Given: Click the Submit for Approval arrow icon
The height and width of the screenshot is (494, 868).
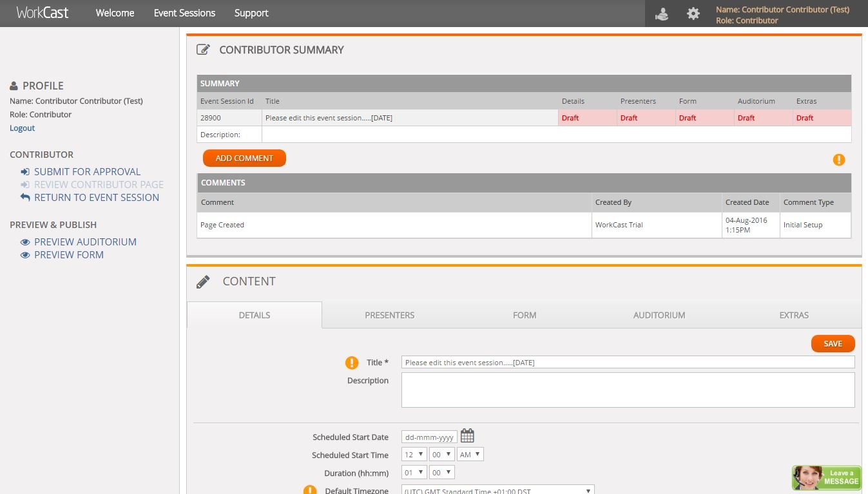Looking at the screenshot, I should coord(25,172).
